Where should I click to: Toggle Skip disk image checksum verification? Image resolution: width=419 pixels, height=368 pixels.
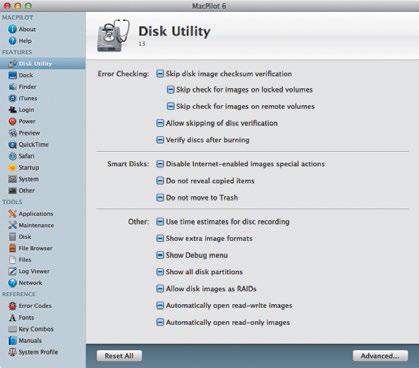coord(160,74)
